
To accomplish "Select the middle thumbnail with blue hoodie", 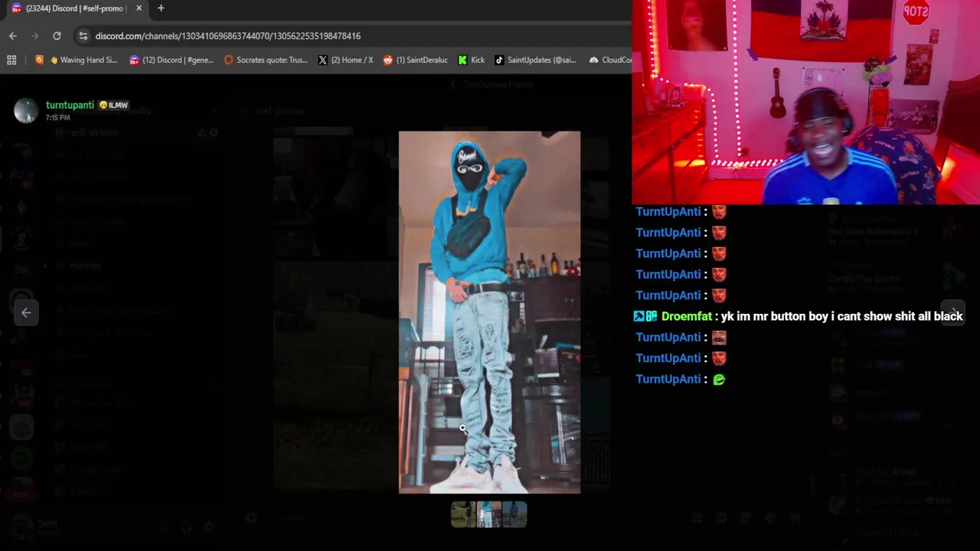I will [488, 514].
